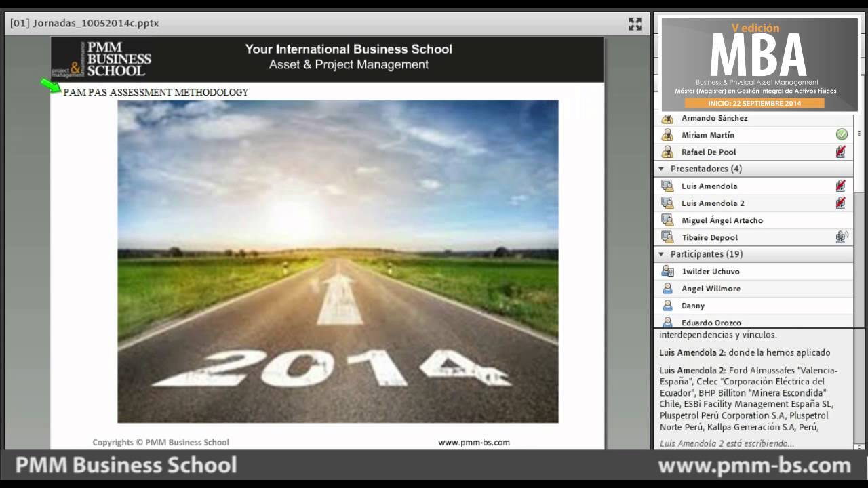Viewport: 868px width, 488px height.
Task: Select Miriam Martín in attendee list
Action: point(753,135)
